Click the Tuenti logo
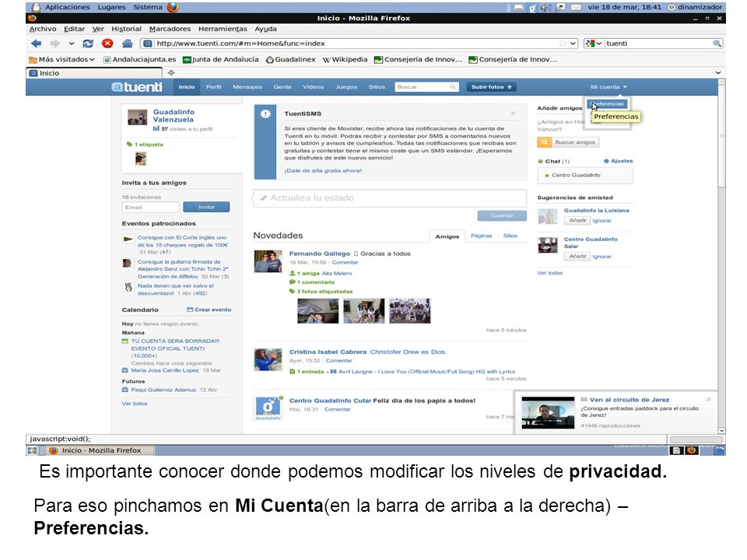The height and width of the screenshot is (560, 747). tap(137, 86)
